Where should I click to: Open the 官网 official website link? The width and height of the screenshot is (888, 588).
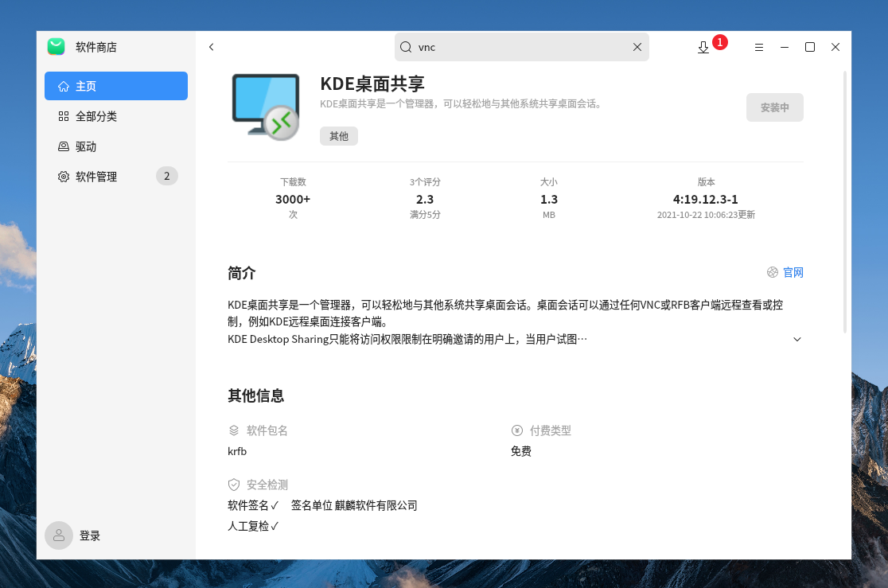[x=793, y=272]
